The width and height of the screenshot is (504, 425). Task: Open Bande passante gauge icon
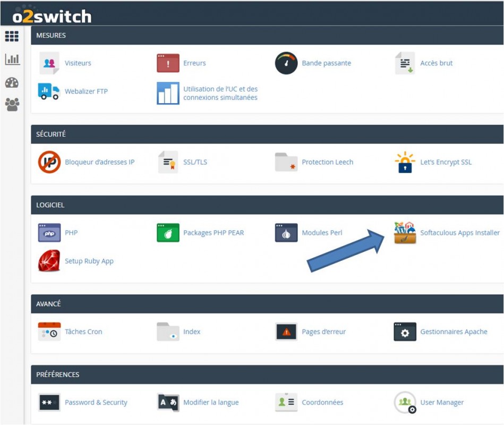click(286, 63)
